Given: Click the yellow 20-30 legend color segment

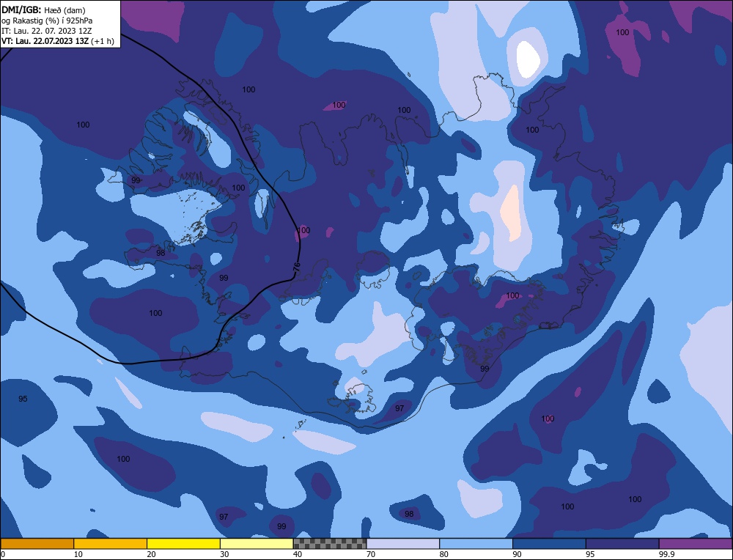Looking at the screenshot, I should [x=184, y=544].
